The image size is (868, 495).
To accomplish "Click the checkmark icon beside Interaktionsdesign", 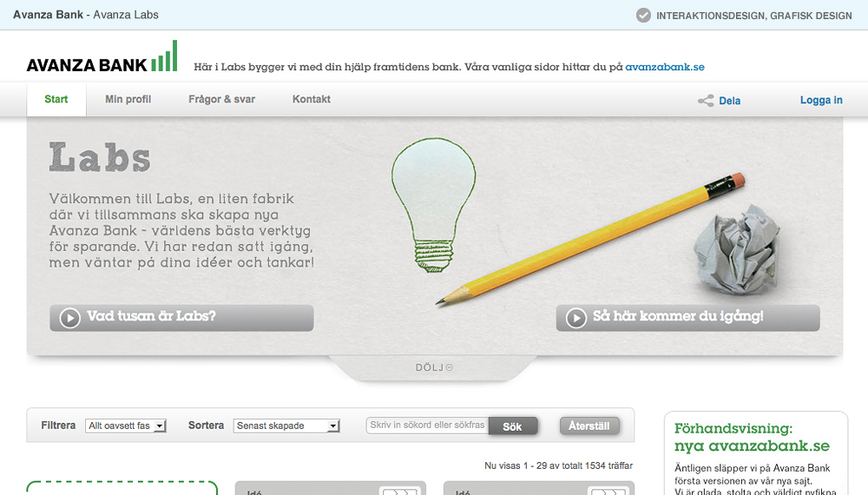I will 643,16.
